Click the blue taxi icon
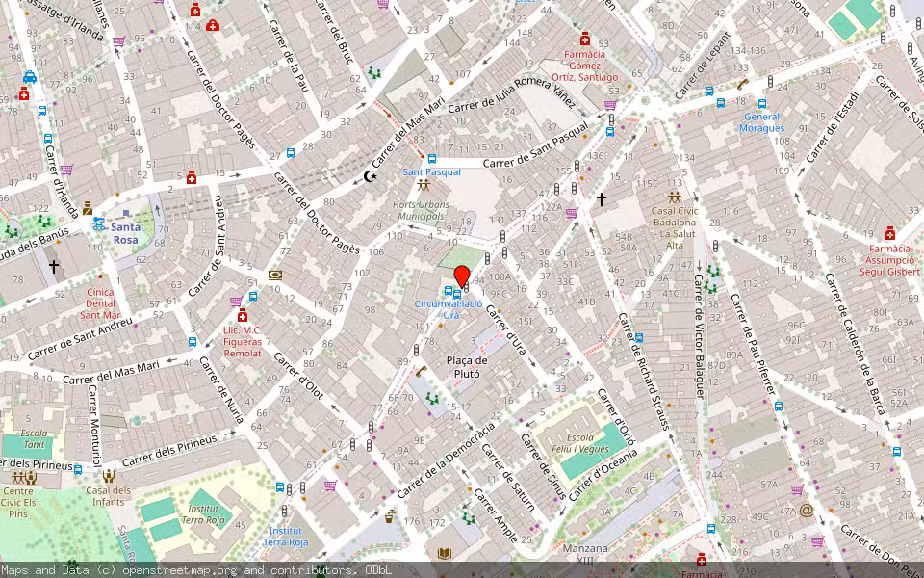The width and height of the screenshot is (924, 578). 30,77
